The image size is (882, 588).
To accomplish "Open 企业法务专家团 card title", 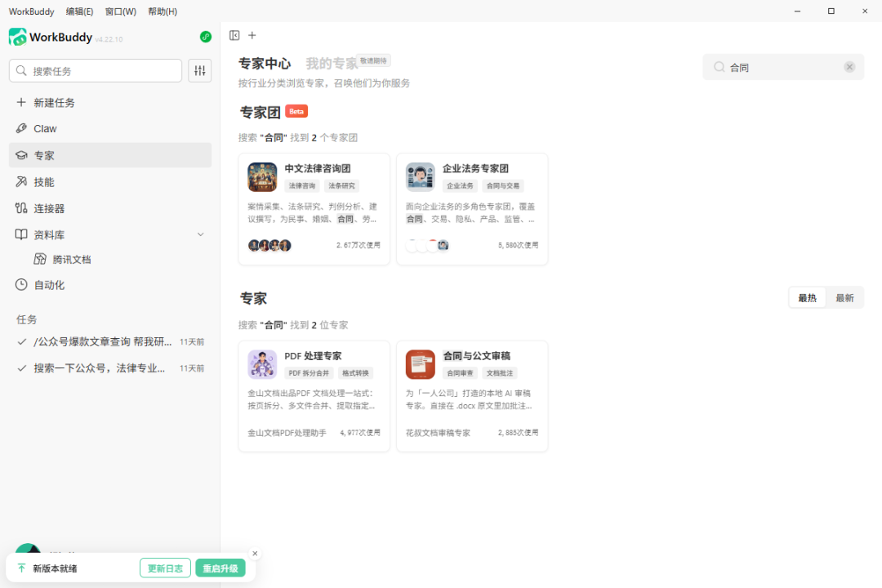I will [x=476, y=168].
